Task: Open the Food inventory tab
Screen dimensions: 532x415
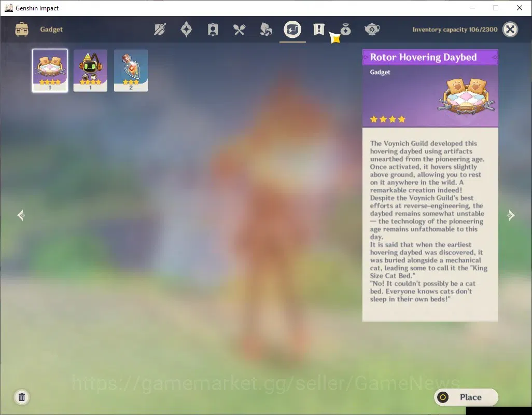Action: [x=239, y=30]
